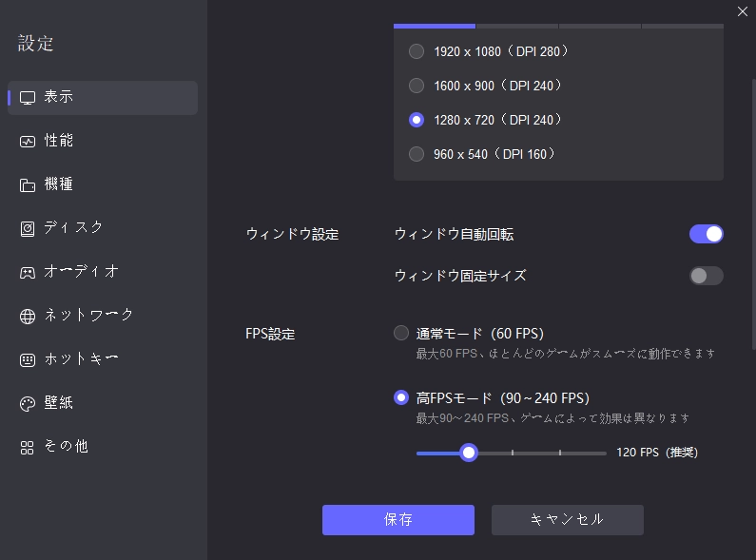Image resolution: width=756 pixels, height=560 pixels.
Task: Enable the ウィンドウ固定サイズ toggle
Action: click(x=706, y=276)
